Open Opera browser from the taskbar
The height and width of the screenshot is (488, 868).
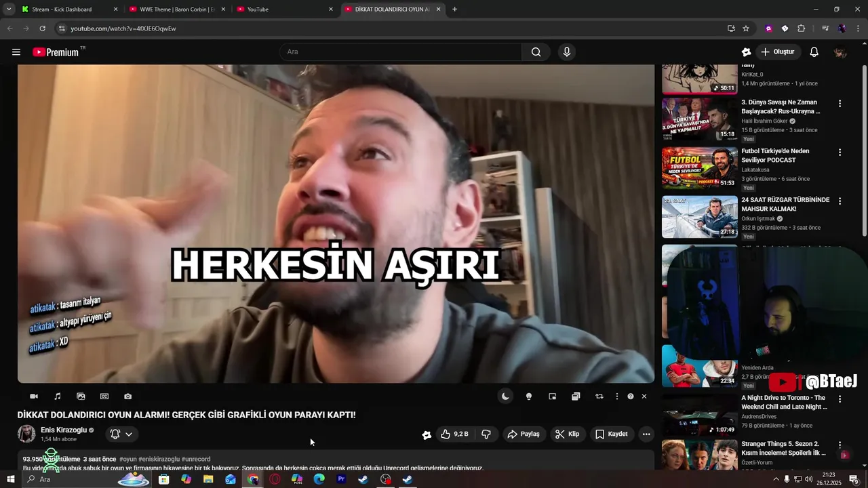(x=275, y=479)
